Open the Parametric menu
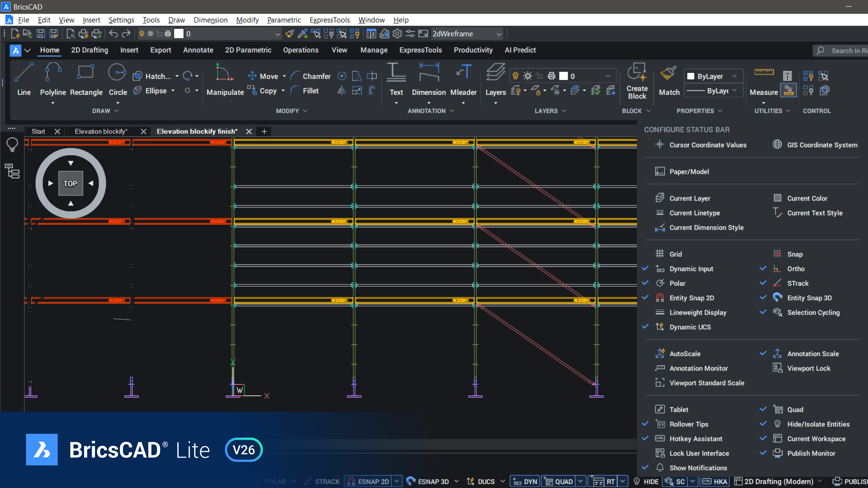The width and height of the screenshot is (868, 488). (x=284, y=20)
